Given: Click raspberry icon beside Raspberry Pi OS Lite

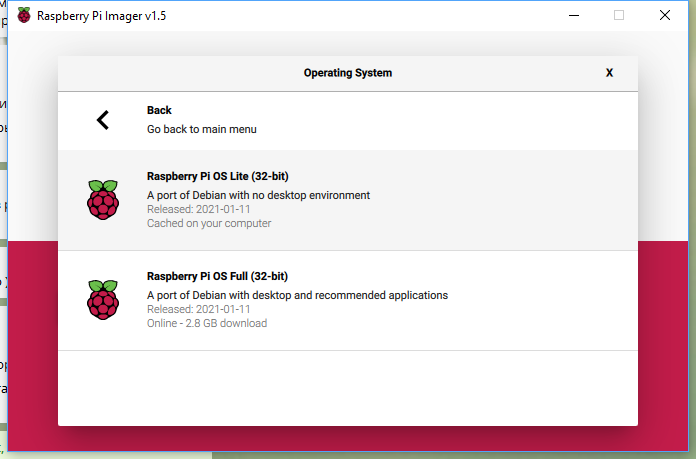Looking at the screenshot, I should pos(103,200).
